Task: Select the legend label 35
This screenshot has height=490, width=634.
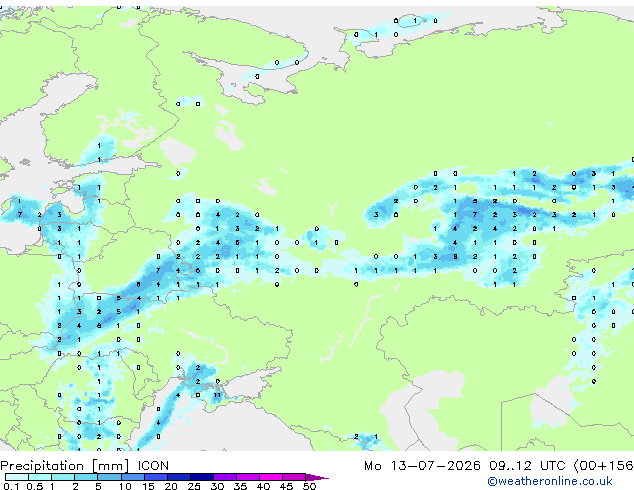Action: pos(240,486)
